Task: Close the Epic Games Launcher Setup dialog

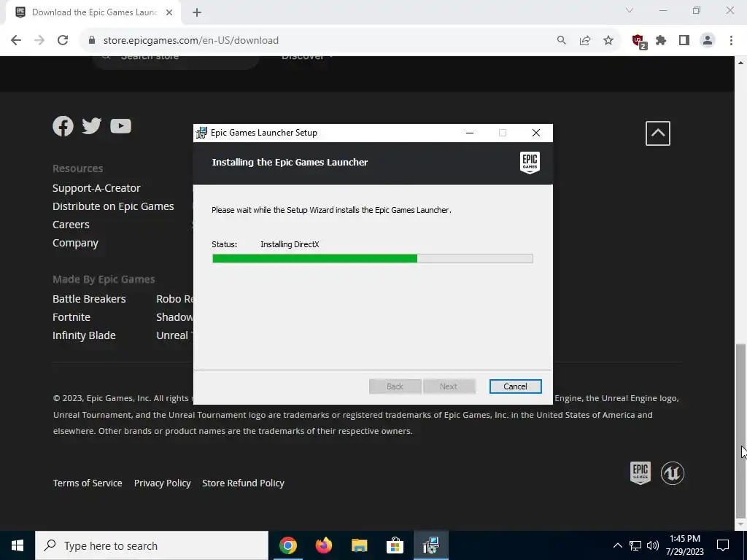Action: coord(536,133)
